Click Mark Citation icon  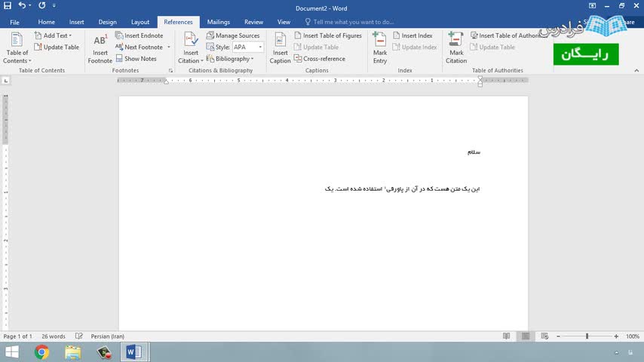[456, 48]
